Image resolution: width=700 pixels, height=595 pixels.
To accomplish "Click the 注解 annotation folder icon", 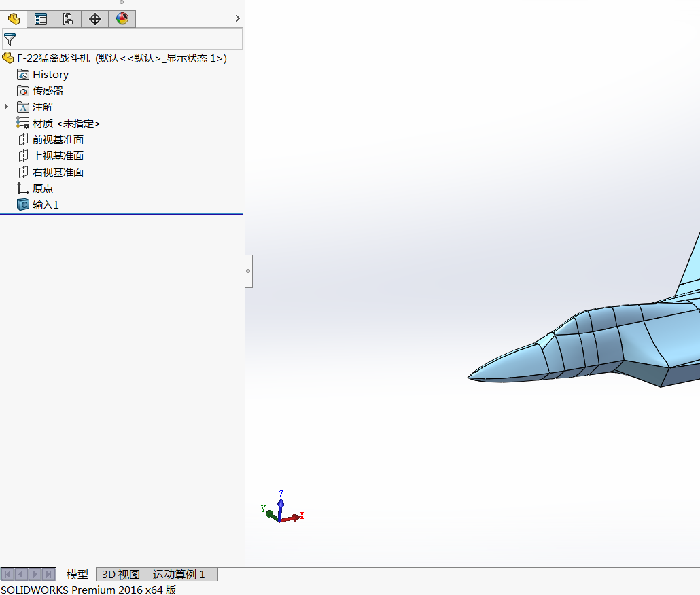I will [23, 107].
